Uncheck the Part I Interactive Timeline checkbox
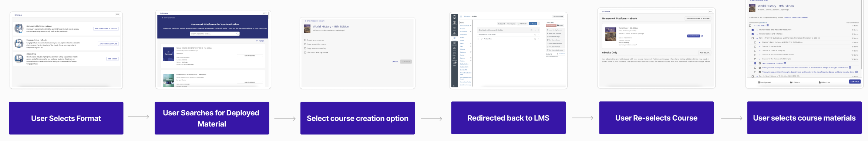The width and height of the screenshot is (868, 141). tap(755, 63)
